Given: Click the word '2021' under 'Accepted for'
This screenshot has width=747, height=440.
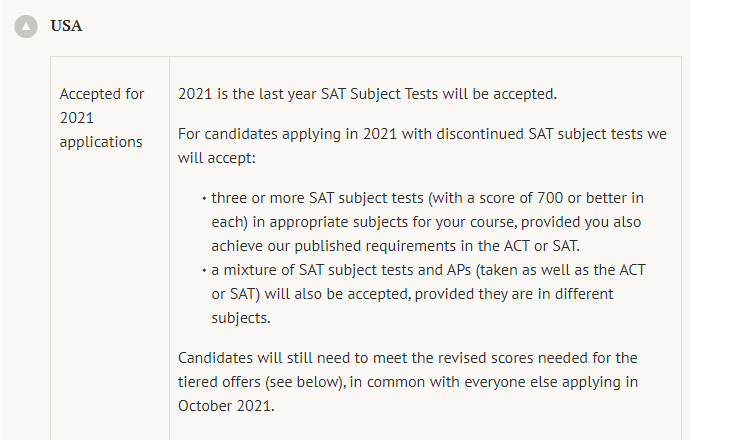Looking at the screenshot, I should 77,118.
